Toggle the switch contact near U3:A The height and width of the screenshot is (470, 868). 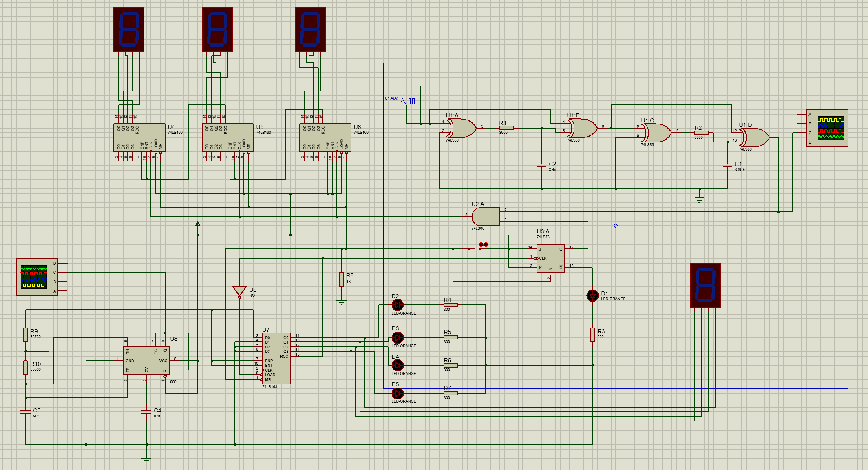[x=474, y=248]
